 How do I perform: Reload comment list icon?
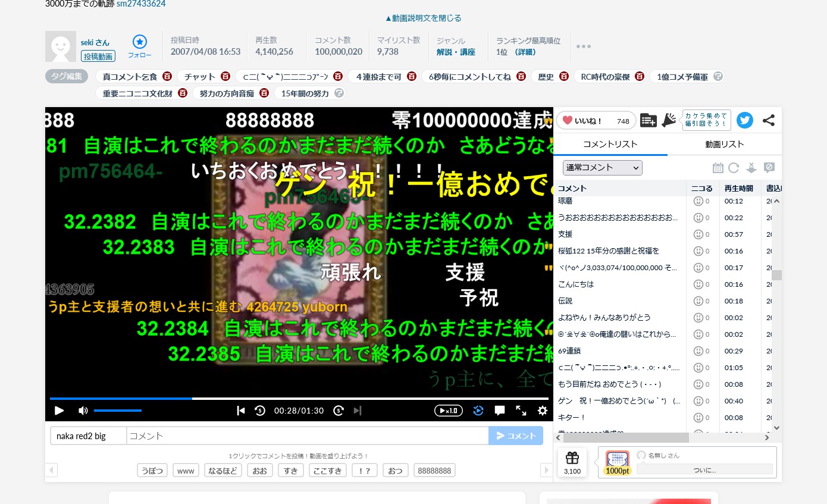point(734,168)
